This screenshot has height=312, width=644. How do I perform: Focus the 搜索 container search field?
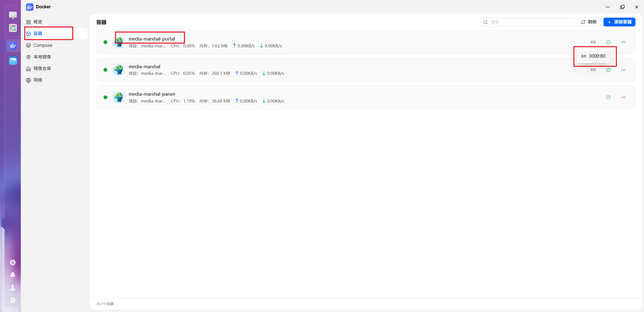(527, 22)
